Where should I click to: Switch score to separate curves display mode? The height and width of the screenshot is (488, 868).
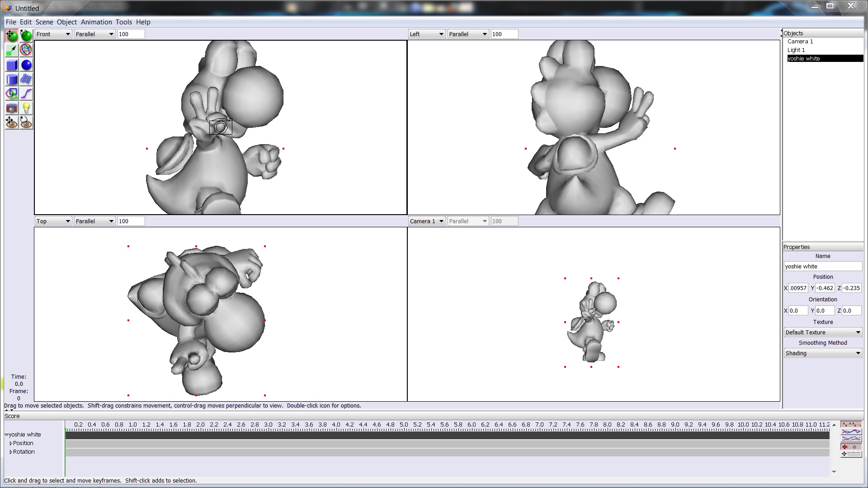tap(851, 438)
